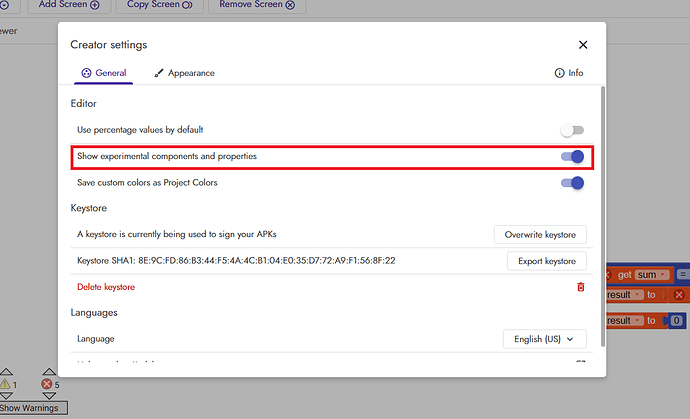690x419 pixels.
Task: Click the Show Warnings button
Action: 28,407
